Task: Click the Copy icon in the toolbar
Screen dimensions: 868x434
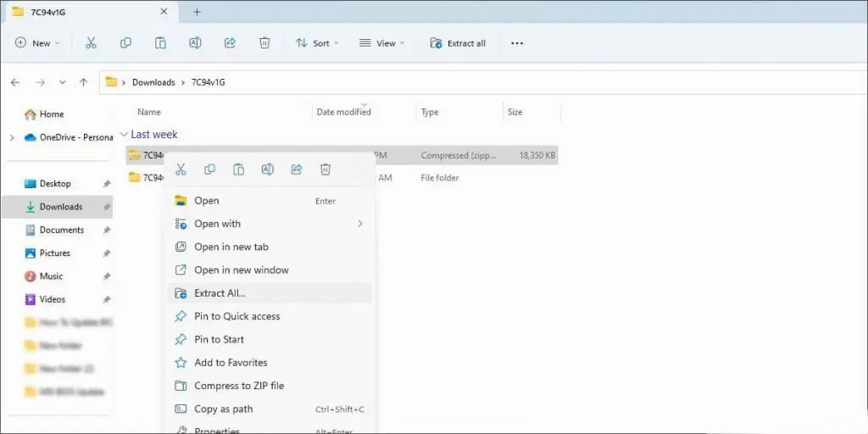Action: [125, 43]
